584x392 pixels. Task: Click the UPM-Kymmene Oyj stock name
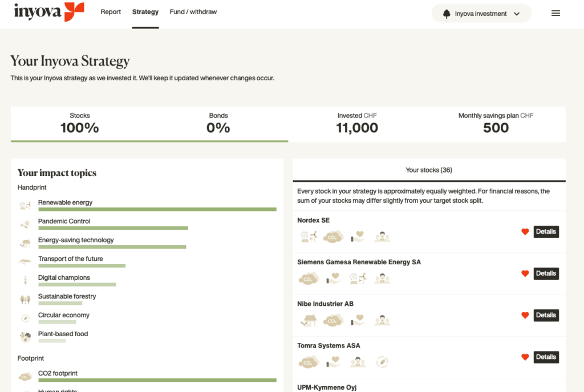(327, 387)
